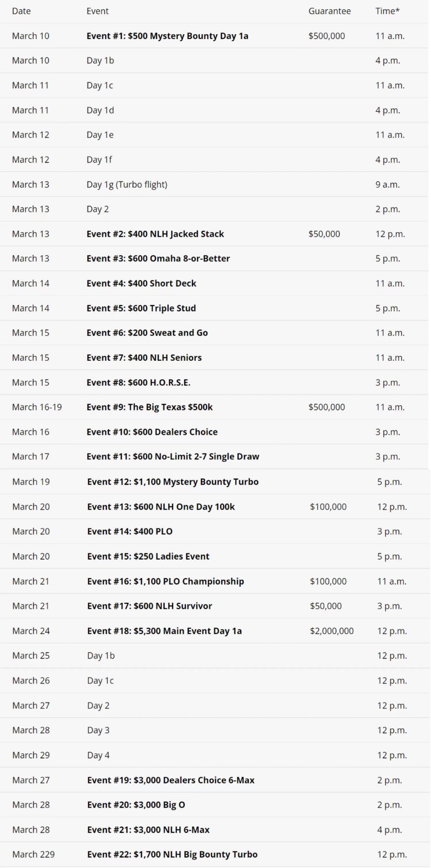This screenshot has height=868, width=431.
Task: Select Event #16: $1,100 PLO Championship
Action: (x=165, y=581)
